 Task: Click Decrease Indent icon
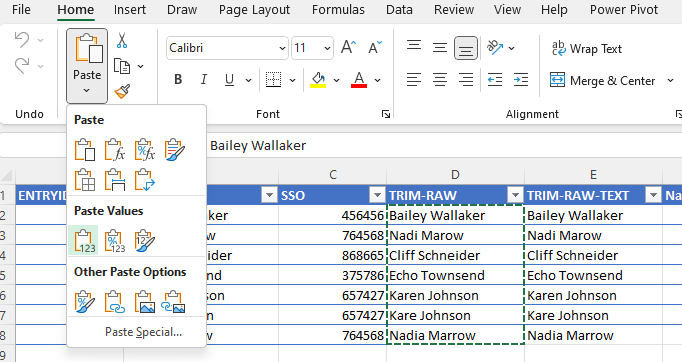coord(495,80)
